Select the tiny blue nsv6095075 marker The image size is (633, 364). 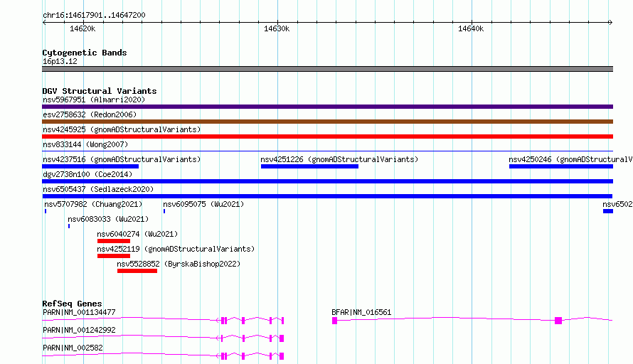tap(164, 211)
